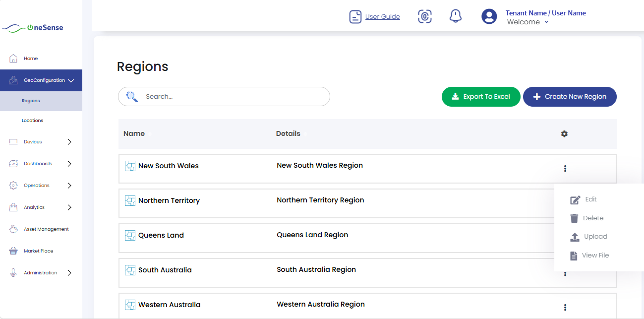
Task: Click the OneSense logo
Action: pyautogui.click(x=33, y=28)
